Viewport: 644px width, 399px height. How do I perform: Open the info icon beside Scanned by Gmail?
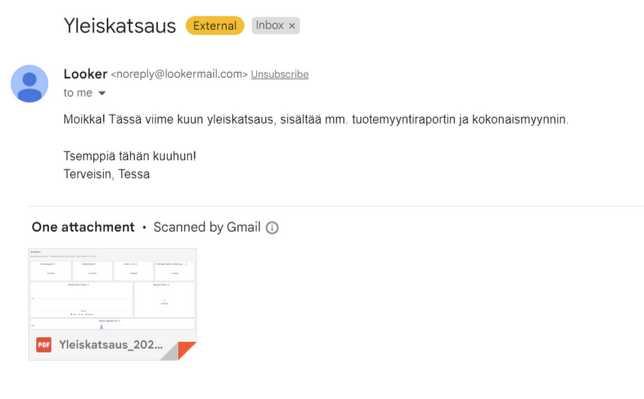[272, 228]
